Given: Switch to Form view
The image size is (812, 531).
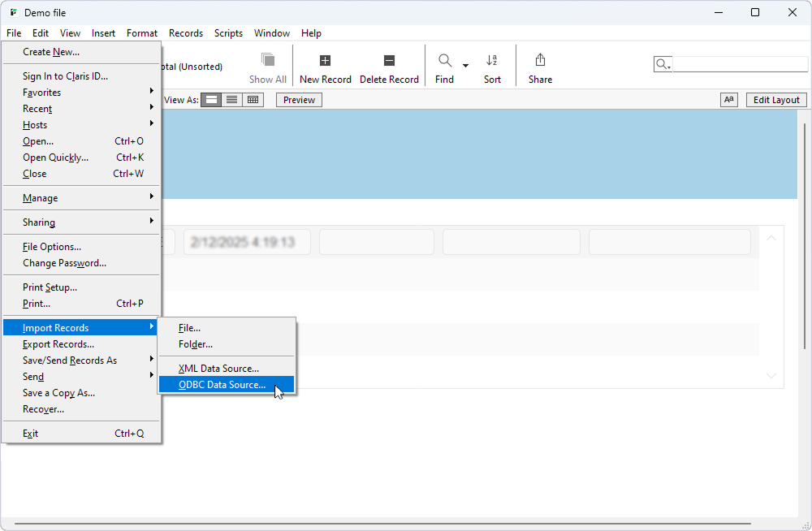Looking at the screenshot, I should coord(211,100).
